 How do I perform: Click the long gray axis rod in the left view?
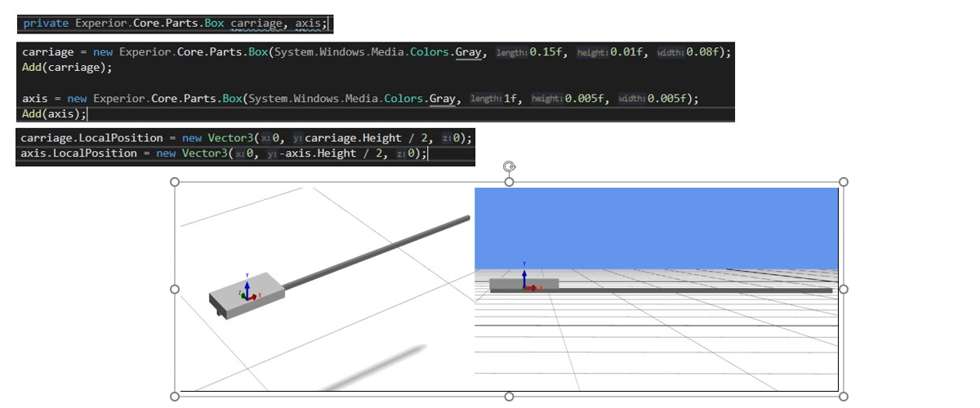(376, 249)
